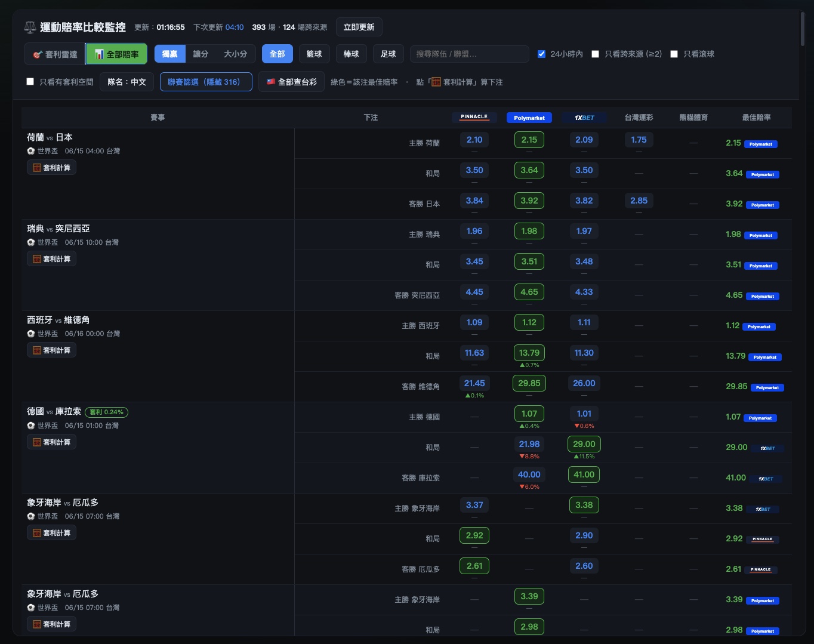Image resolution: width=814 pixels, height=644 pixels.
Task: Select the 大小分 market tab
Action: 236,54
